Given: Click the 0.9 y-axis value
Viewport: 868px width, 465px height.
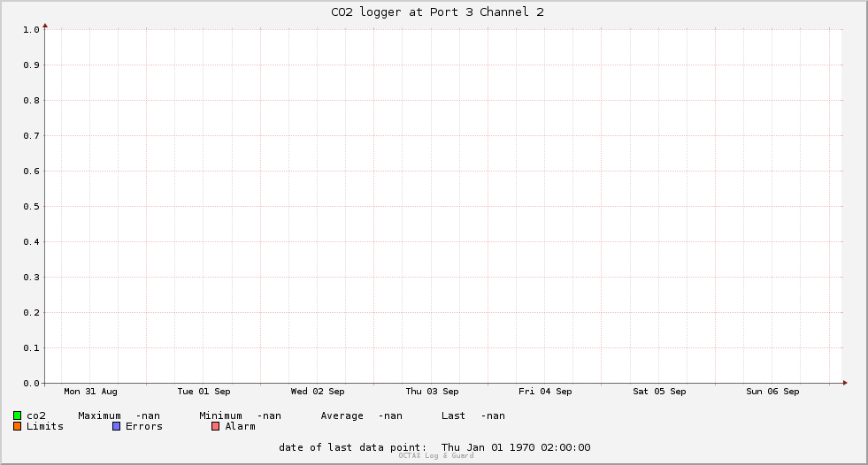Looking at the screenshot, I should [x=31, y=65].
